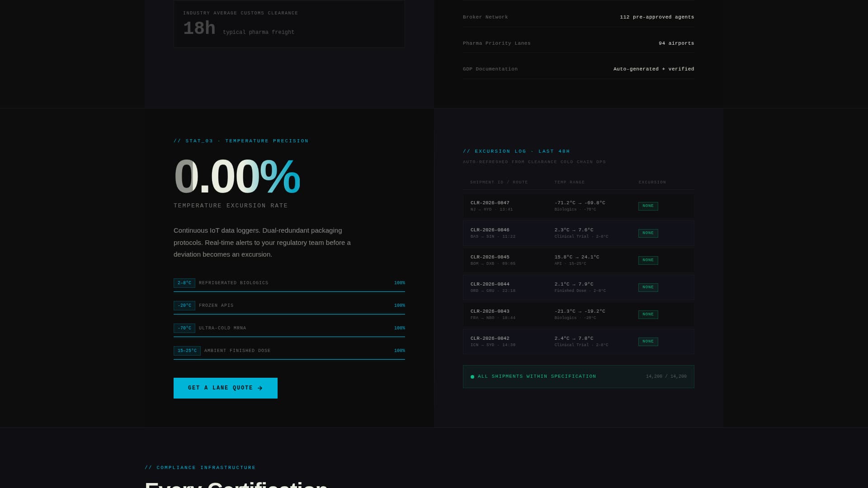868x488 pixels.
Task: Select shipment CLR-2026-0846
Action: tap(579, 233)
